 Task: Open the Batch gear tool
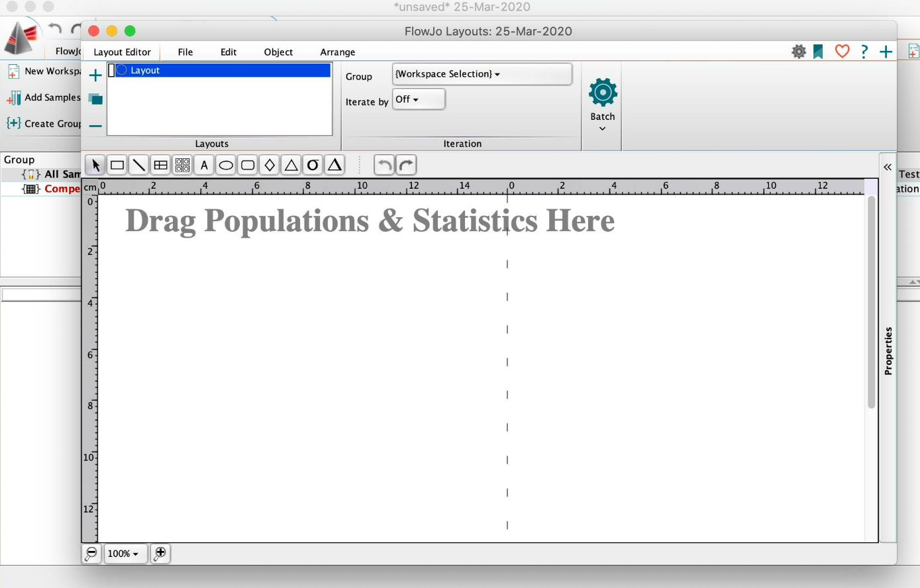point(603,92)
